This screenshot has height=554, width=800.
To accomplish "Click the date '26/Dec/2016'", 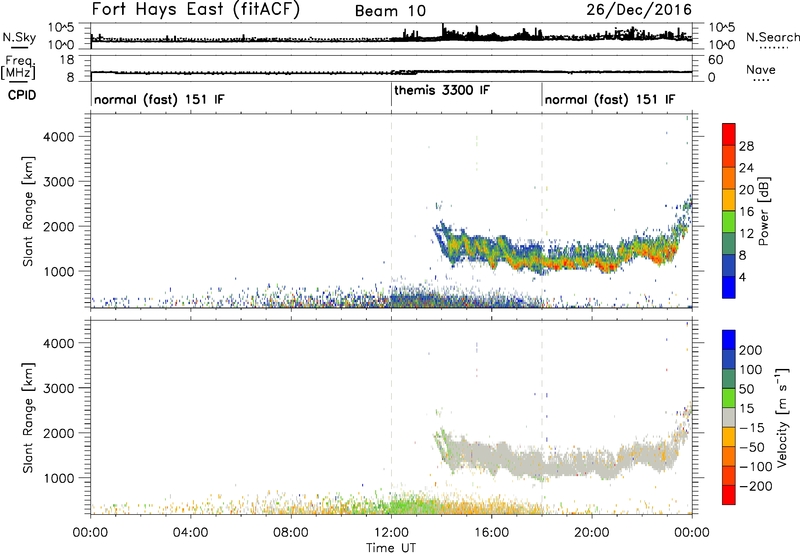I will tap(639, 10).
